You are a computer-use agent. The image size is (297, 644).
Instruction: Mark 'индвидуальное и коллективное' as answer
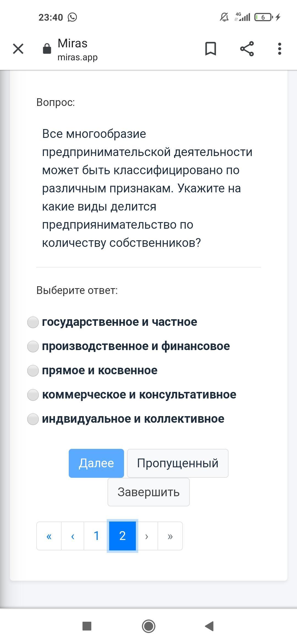pyautogui.click(x=33, y=419)
